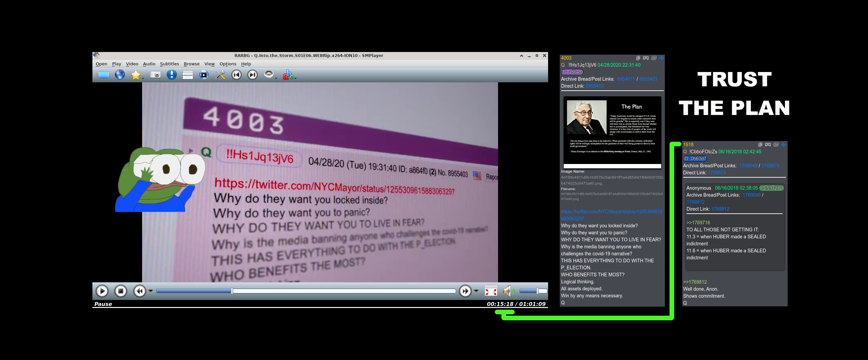Click copy icon on post 4003
The width and height of the screenshot is (868, 360).
(x=638, y=58)
